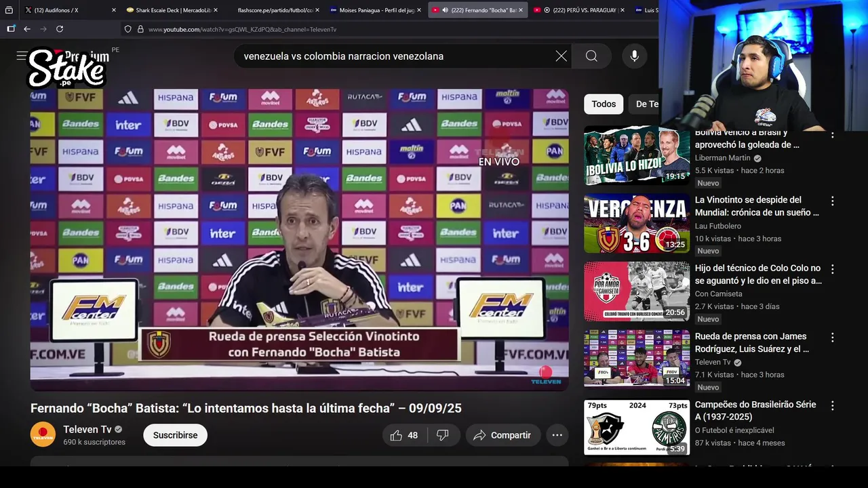Close the Audifonos / X tab
The height and width of the screenshot is (488, 868).
tap(114, 10)
